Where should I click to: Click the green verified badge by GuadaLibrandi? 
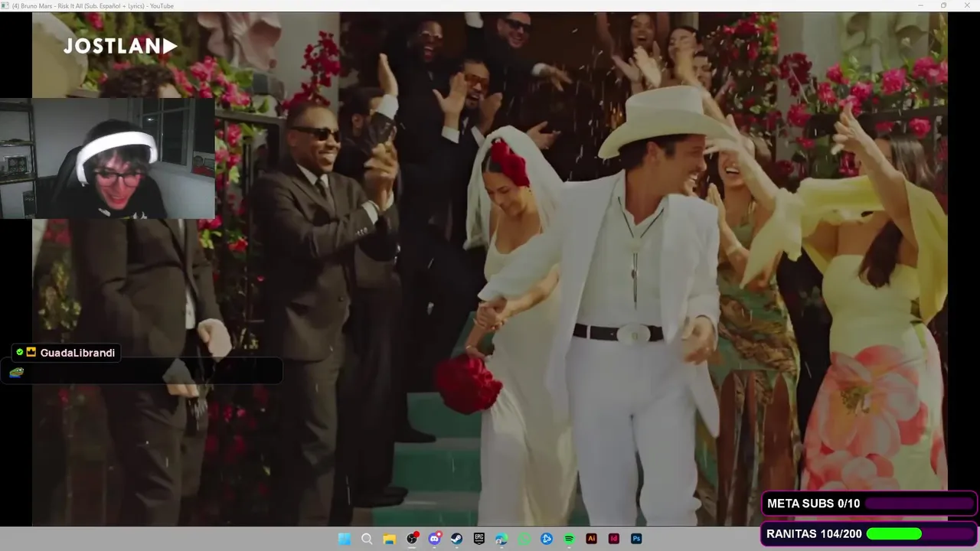click(20, 353)
